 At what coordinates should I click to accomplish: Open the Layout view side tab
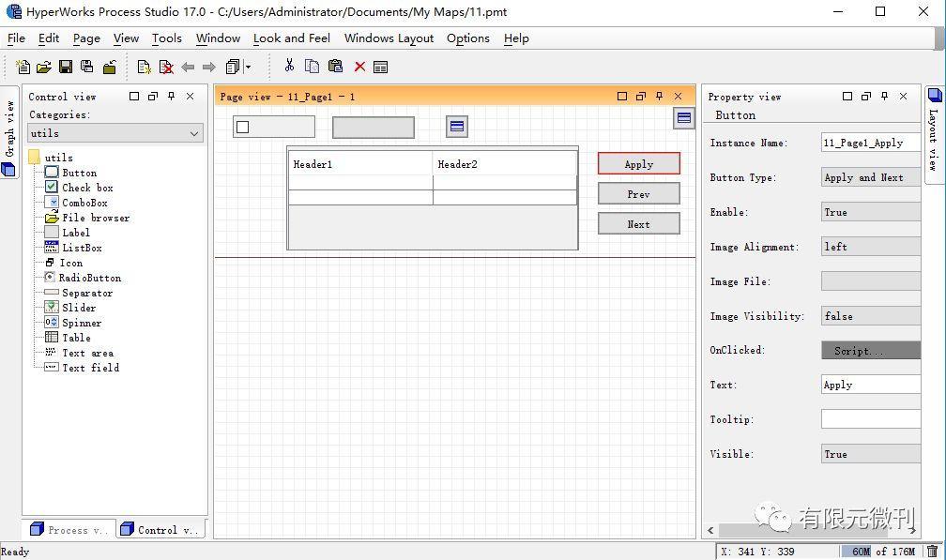pyautogui.click(x=934, y=134)
